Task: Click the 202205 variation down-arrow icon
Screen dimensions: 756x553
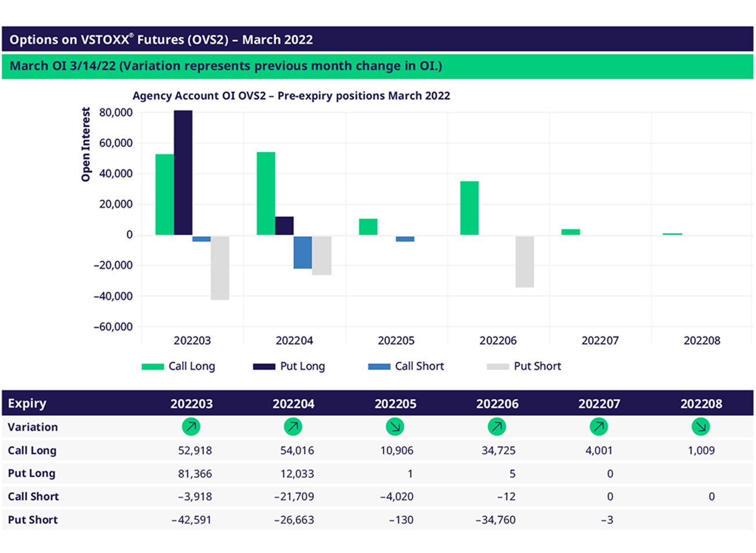Action: click(x=395, y=427)
